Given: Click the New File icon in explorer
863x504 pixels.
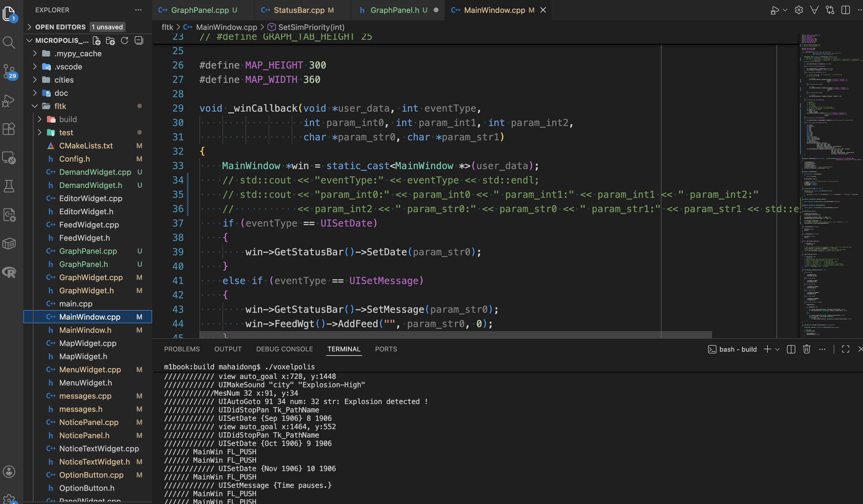Looking at the screenshot, I should [x=97, y=41].
